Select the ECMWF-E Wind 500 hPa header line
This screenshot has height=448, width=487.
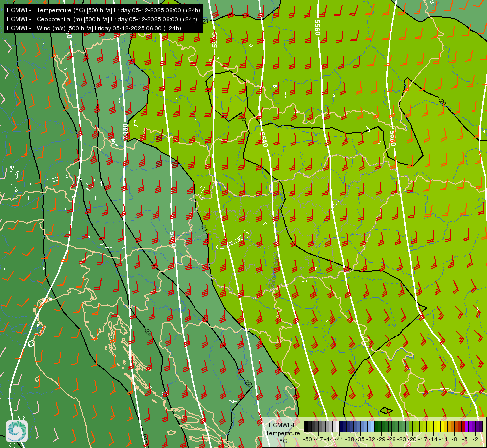click(x=94, y=28)
